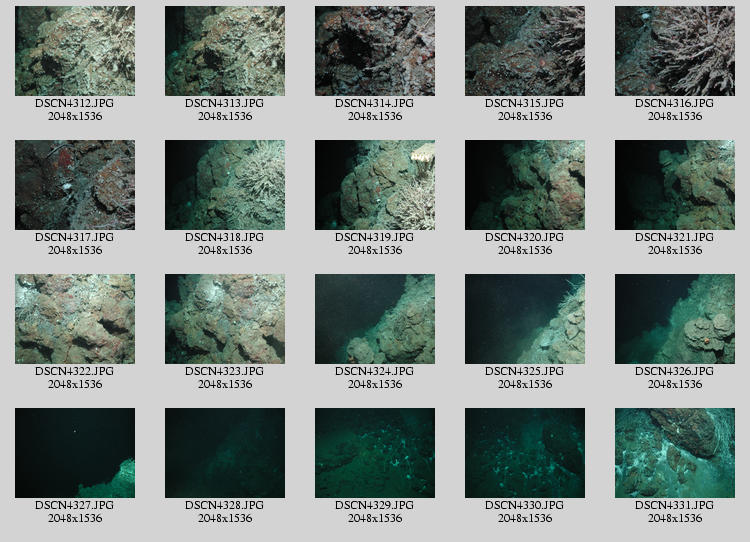
Task: Click the DSCN4314.JPG thumbnail
Action: pos(375,51)
